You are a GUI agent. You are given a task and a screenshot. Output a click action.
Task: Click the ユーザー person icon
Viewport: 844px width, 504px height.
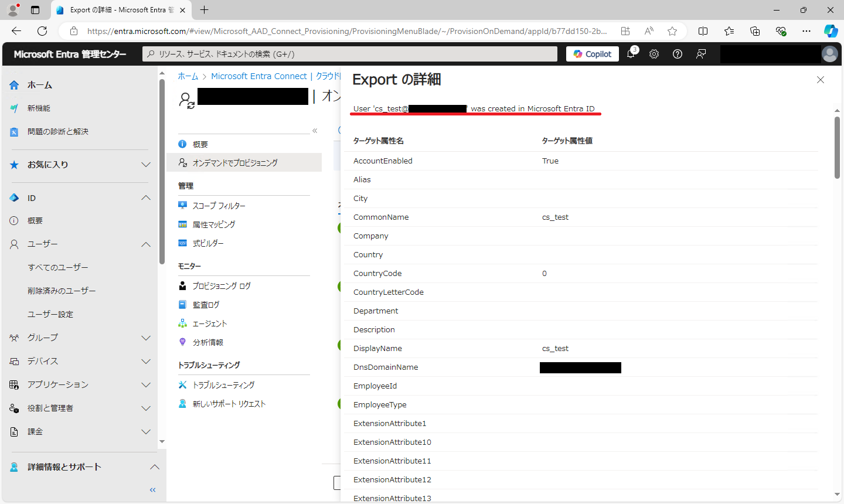14,244
